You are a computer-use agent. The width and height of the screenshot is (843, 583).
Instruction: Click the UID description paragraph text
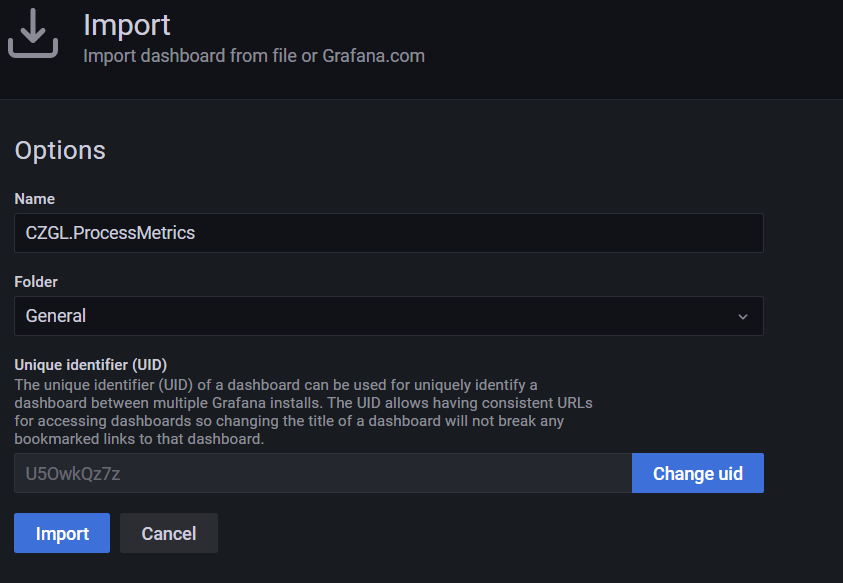(303, 412)
